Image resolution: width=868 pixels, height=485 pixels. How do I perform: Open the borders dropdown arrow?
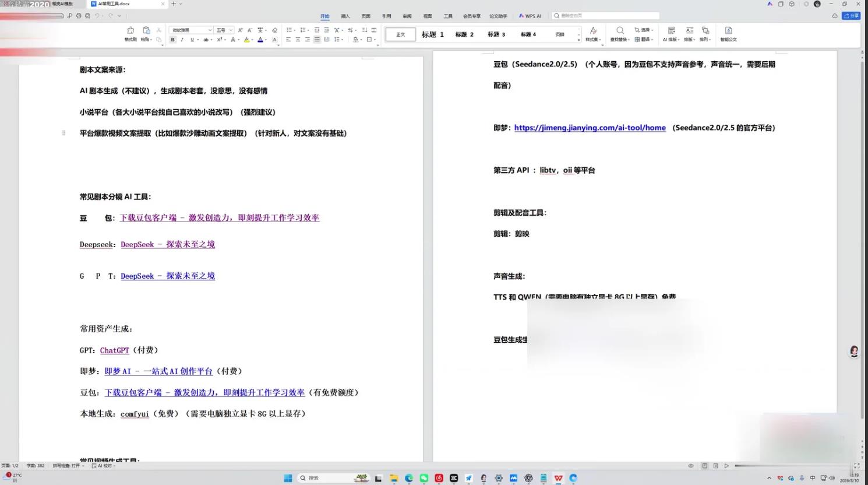(375, 40)
